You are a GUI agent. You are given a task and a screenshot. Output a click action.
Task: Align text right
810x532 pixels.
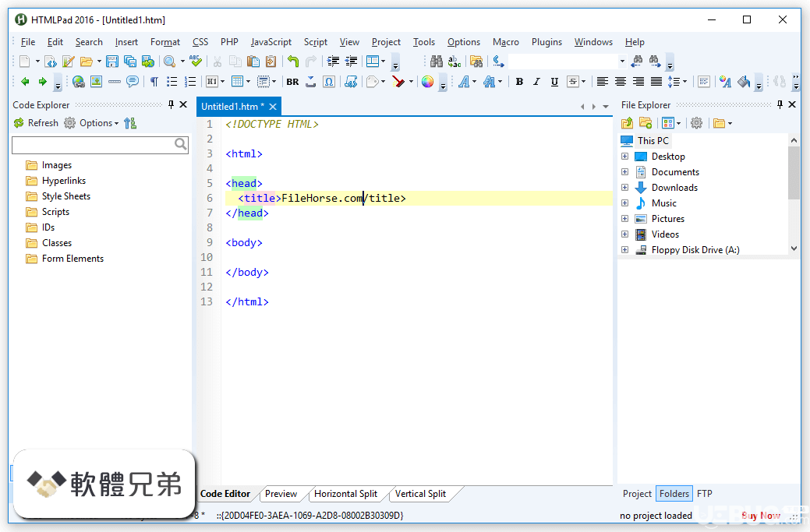pyautogui.click(x=638, y=82)
